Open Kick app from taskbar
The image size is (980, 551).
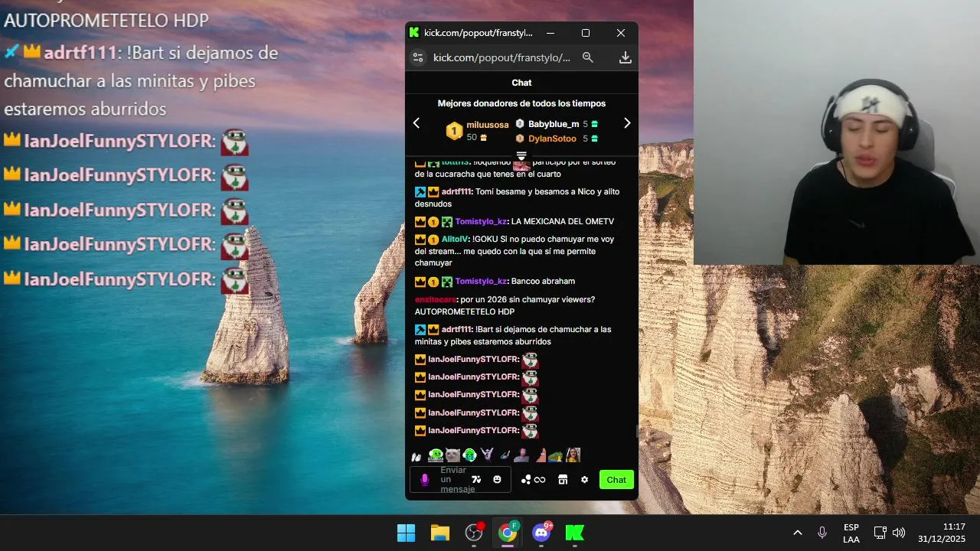(x=575, y=533)
